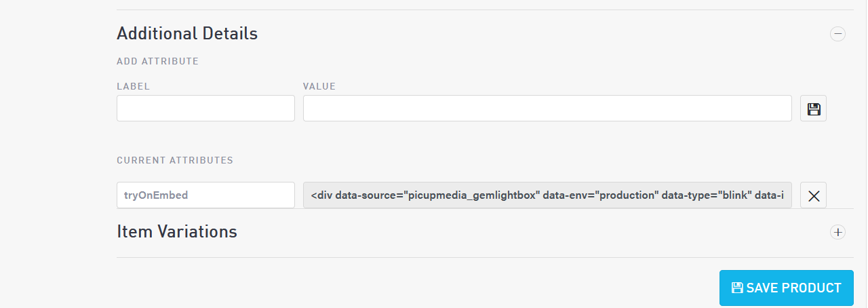Image resolution: width=868 pixels, height=308 pixels.
Task: Collapse the Additional Details section
Action: 838,34
